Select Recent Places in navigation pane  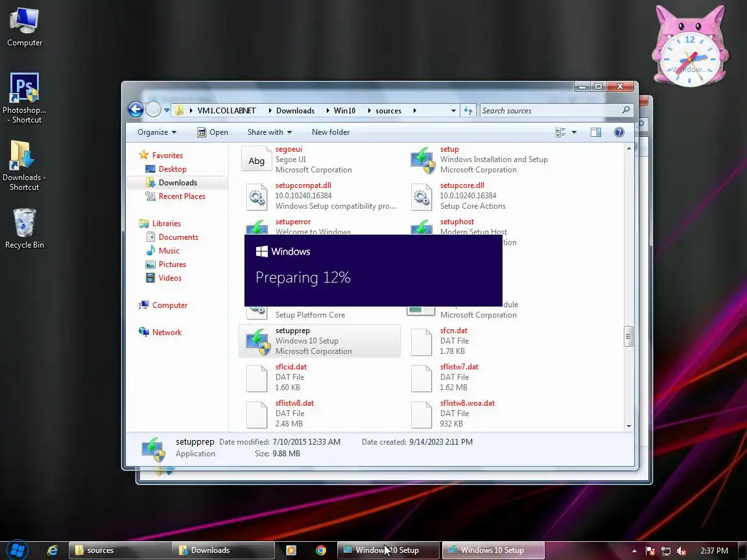coord(175,196)
